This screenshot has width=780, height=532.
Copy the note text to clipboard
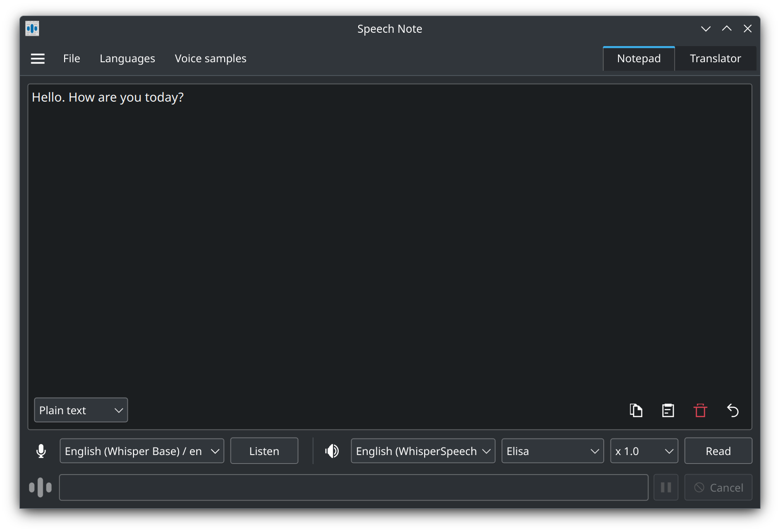636,410
